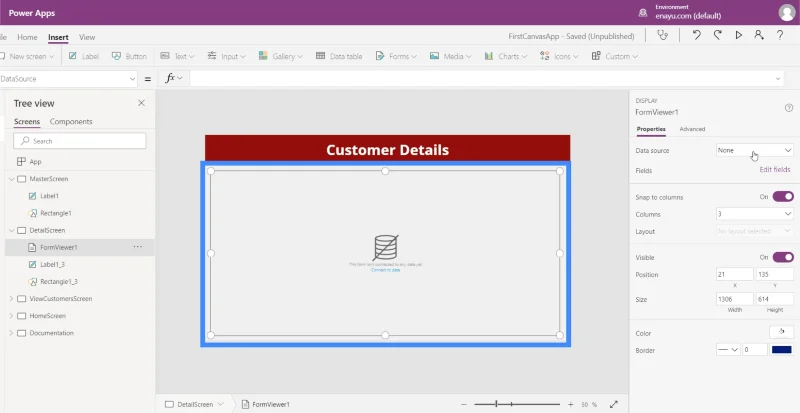The width and height of the screenshot is (800, 413).
Task: Expand the ViewCustomersScreen node
Action: [x=11, y=299]
